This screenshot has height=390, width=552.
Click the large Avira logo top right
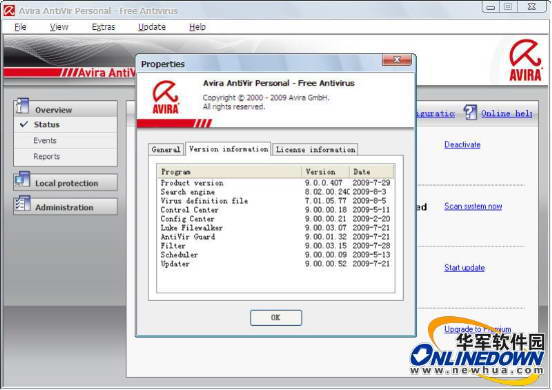[525, 60]
